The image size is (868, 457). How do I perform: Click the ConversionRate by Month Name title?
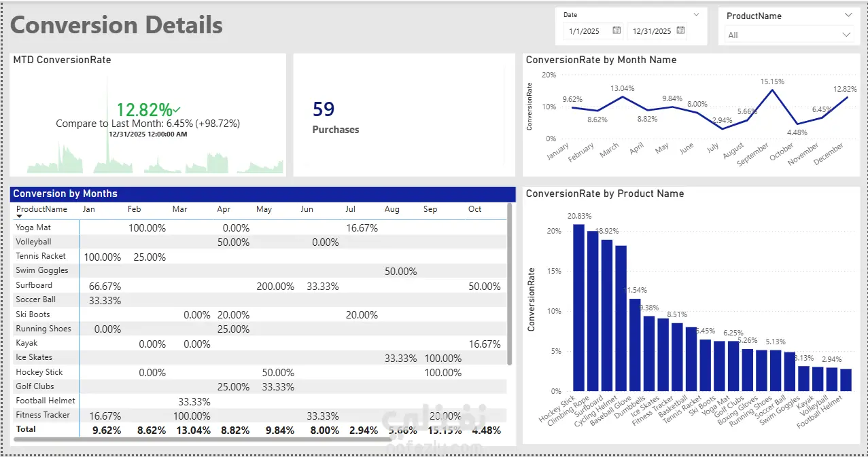(601, 60)
